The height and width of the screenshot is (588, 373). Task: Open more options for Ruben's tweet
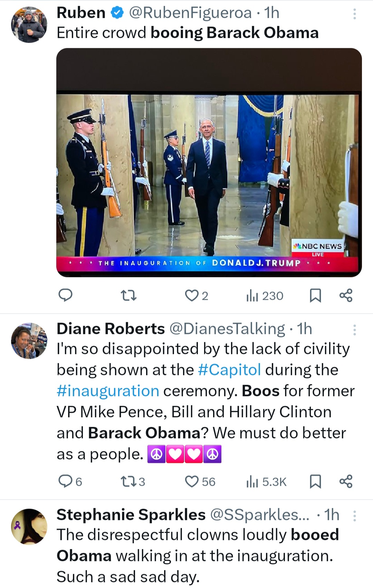tap(354, 14)
